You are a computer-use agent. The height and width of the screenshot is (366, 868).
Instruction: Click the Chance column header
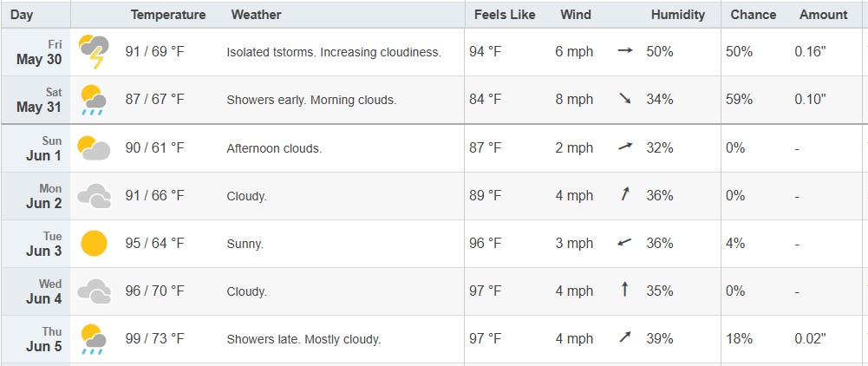tap(753, 15)
